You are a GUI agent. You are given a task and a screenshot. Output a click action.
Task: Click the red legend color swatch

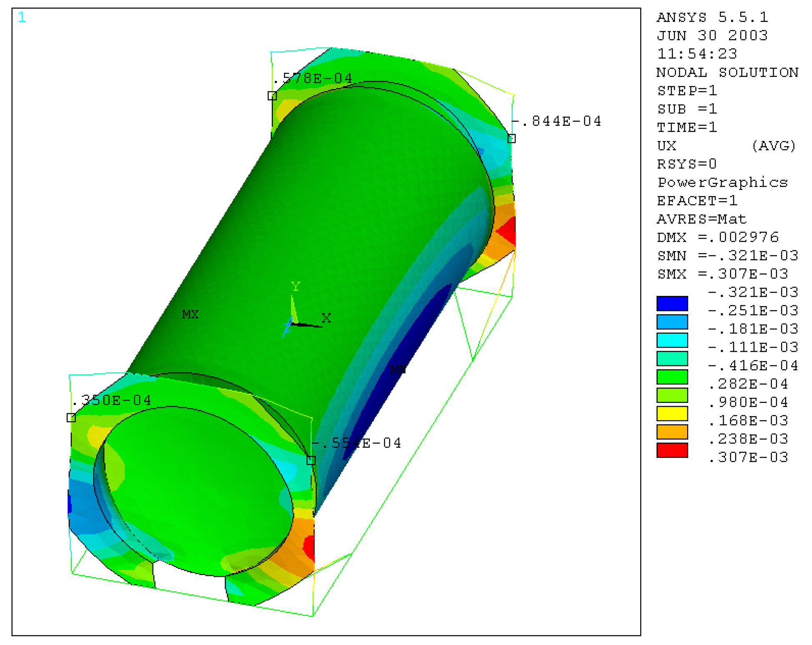coord(672,450)
